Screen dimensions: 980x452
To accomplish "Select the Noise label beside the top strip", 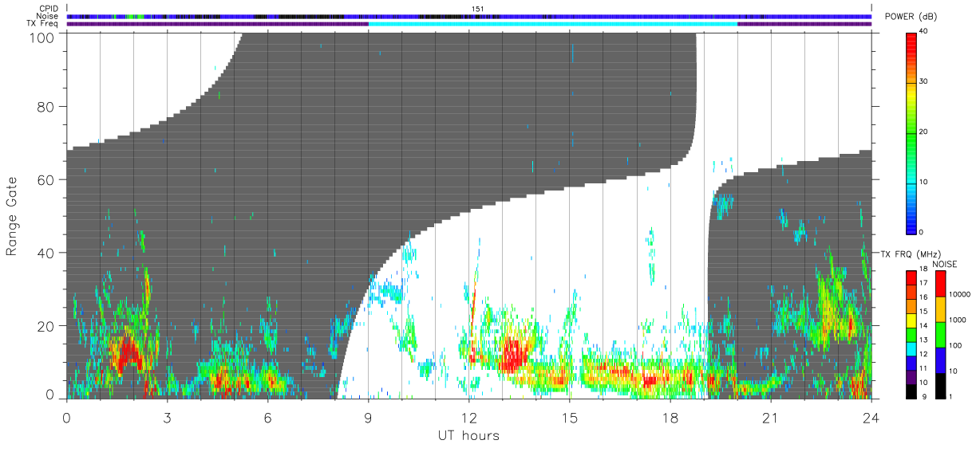I will [x=47, y=16].
